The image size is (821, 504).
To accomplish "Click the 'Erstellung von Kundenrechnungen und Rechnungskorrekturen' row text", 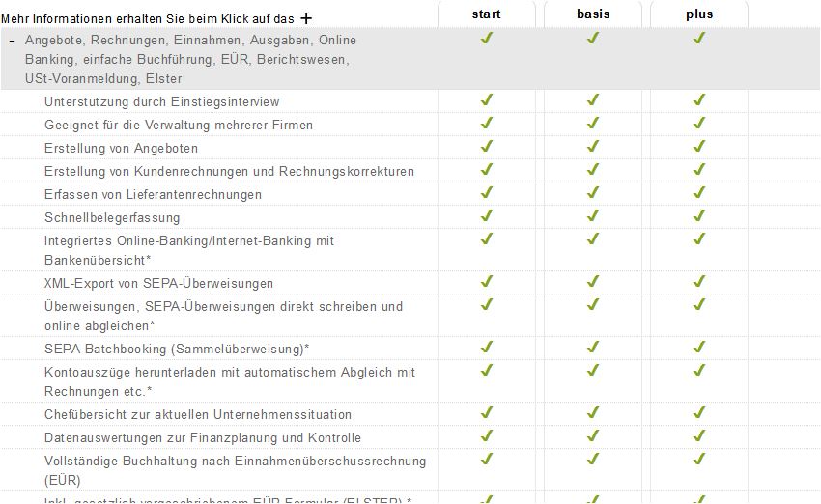I will tap(229, 171).
